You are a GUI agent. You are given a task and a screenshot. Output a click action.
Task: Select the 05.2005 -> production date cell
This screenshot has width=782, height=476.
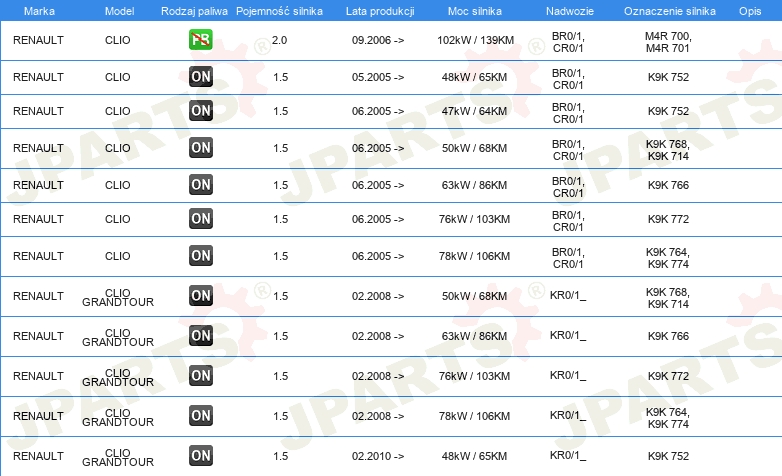(378, 77)
